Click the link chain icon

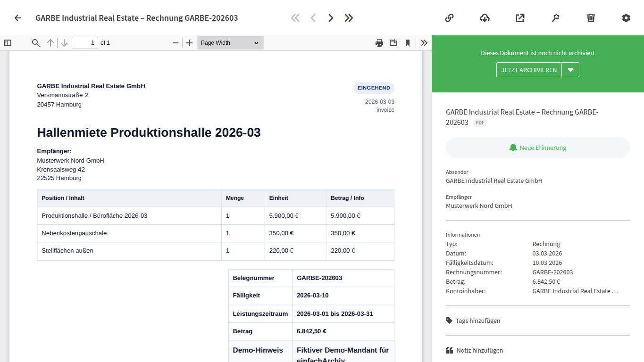pos(450,18)
